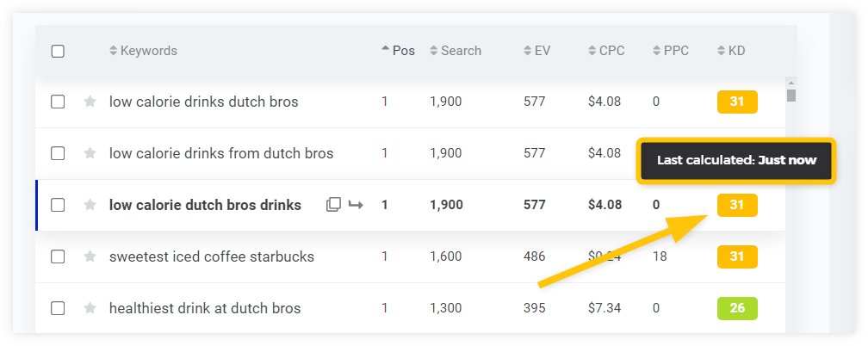Open 'healthiest drink at dutch bros' keyword

[x=205, y=308]
